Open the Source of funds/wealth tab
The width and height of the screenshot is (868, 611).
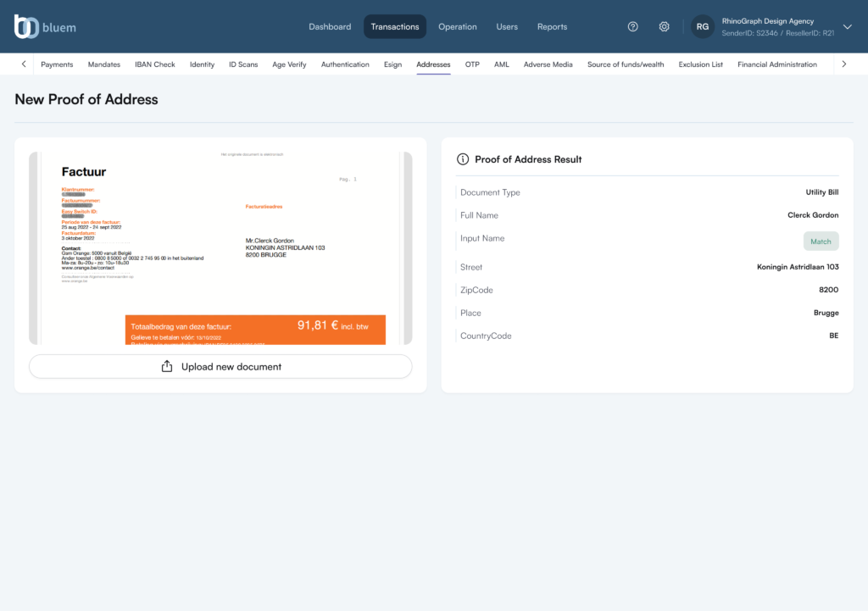click(626, 64)
